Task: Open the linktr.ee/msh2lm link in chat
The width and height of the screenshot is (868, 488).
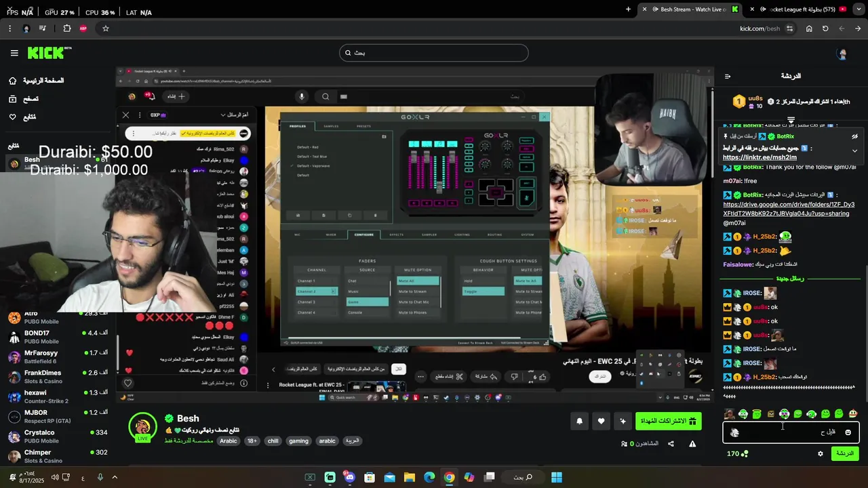Action: click(x=759, y=157)
